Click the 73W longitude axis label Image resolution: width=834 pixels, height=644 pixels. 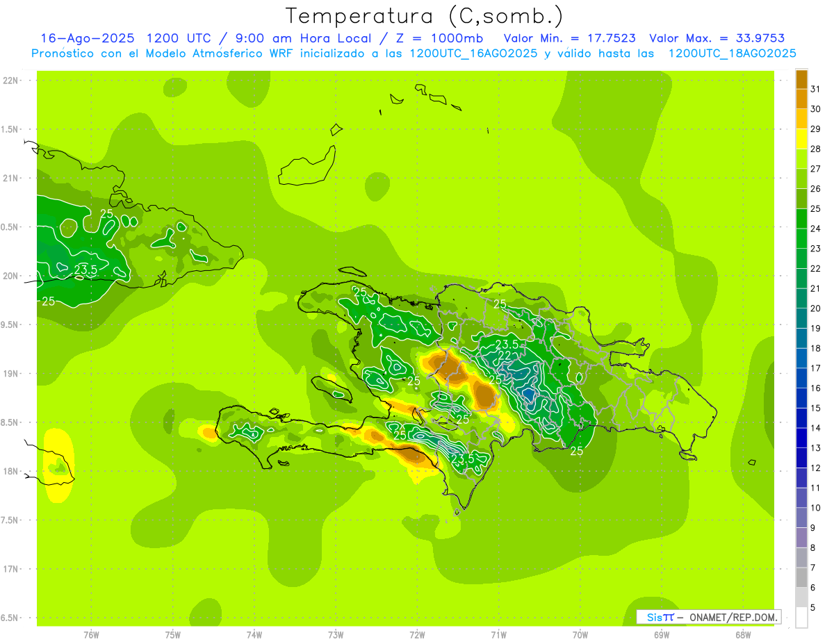(x=336, y=635)
